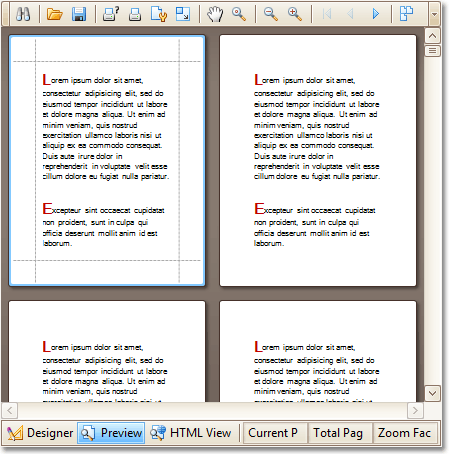
Task: Switch to the Designer tab
Action: [x=40, y=433]
